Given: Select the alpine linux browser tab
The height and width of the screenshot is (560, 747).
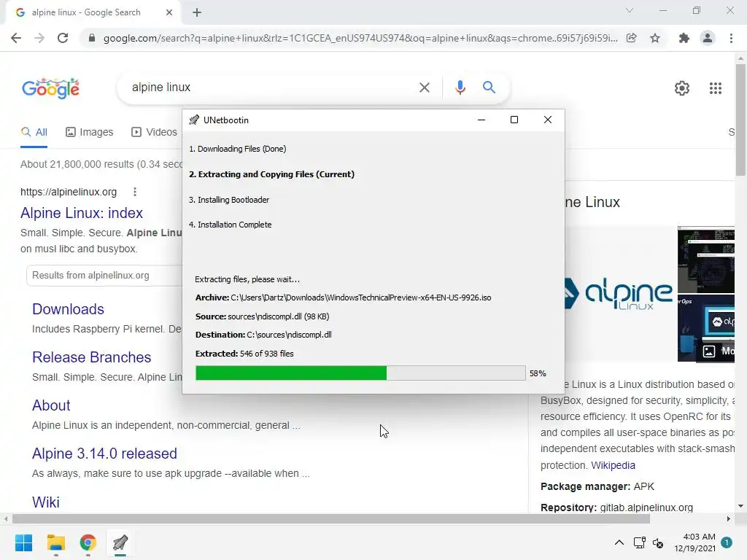Looking at the screenshot, I should click(x=93, y=12).
